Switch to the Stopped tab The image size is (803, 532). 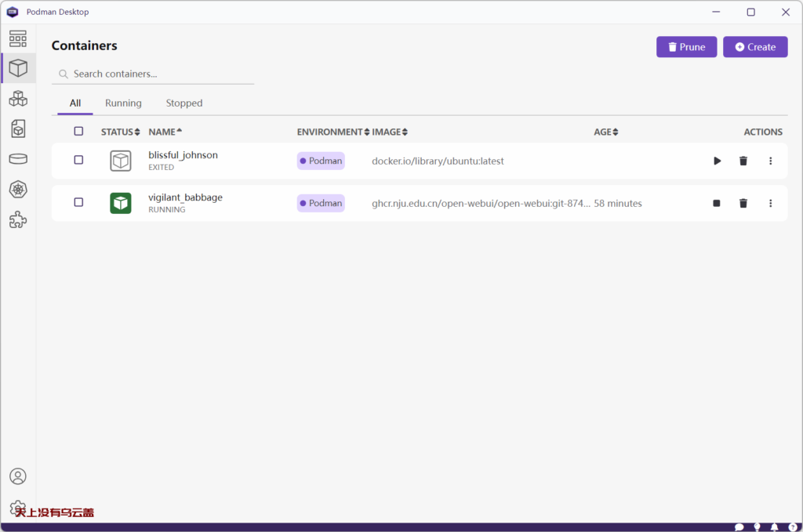click(184, 103)
